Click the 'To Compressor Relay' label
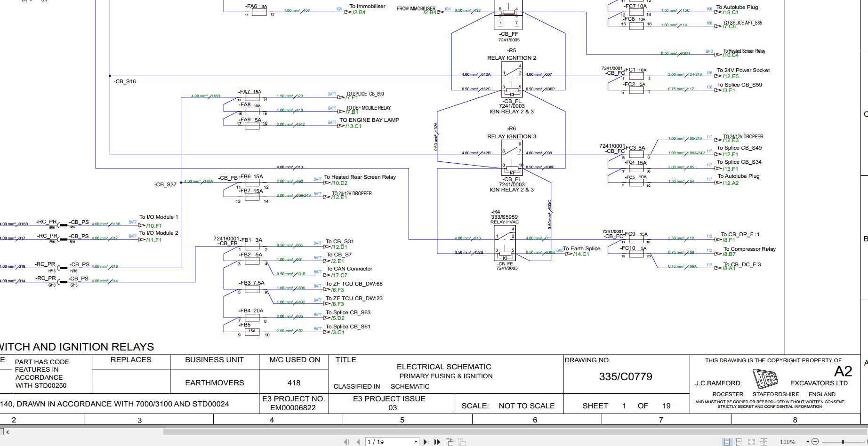This screenshot has width=868, height=446. [750, 249]
